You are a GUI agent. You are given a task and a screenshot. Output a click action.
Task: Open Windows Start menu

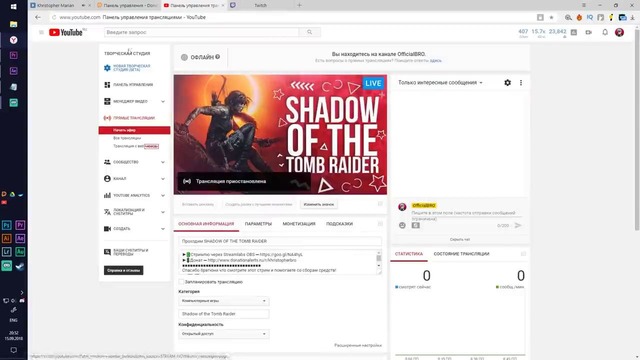[x=13, y=7]
